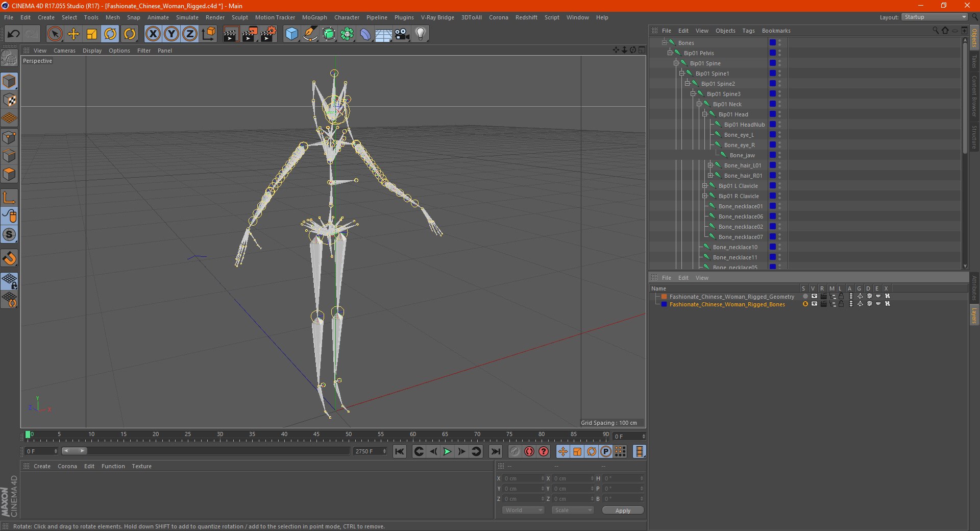Toggle Position keyframe recording
The height and width of the screenshot is (531, 980).
point(562,451)
